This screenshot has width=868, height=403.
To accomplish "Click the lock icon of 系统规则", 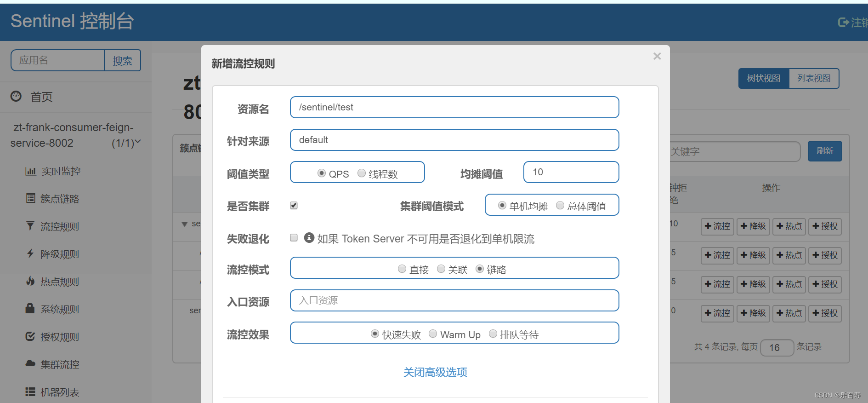I will [x=30, y=308].
